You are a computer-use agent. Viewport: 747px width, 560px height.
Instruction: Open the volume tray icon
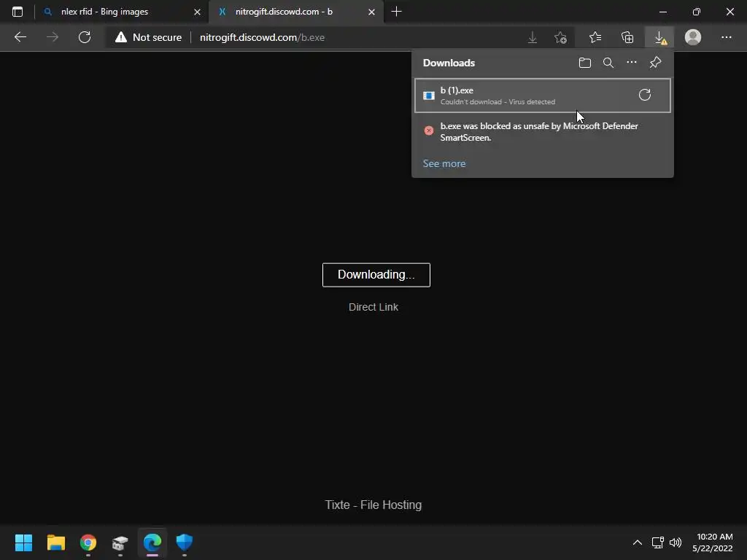[x=676, y=542]
